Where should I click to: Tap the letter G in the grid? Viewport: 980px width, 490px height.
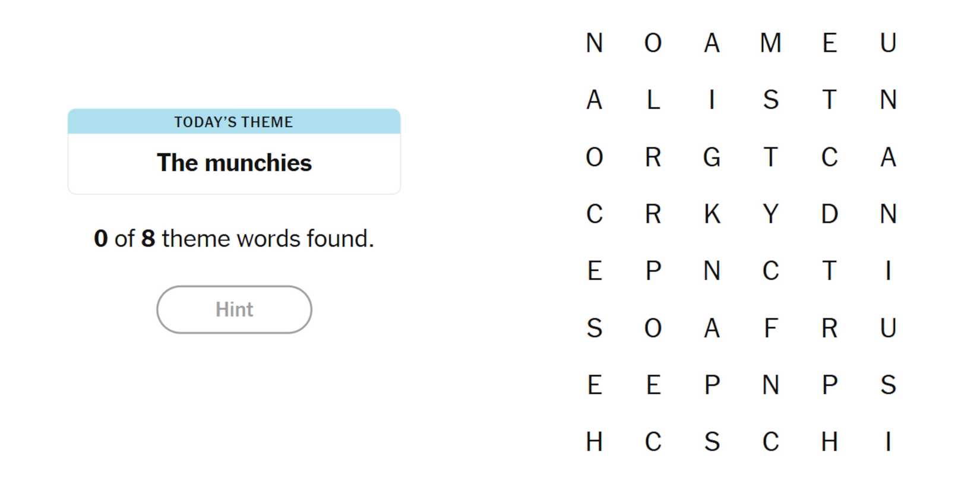712,157
